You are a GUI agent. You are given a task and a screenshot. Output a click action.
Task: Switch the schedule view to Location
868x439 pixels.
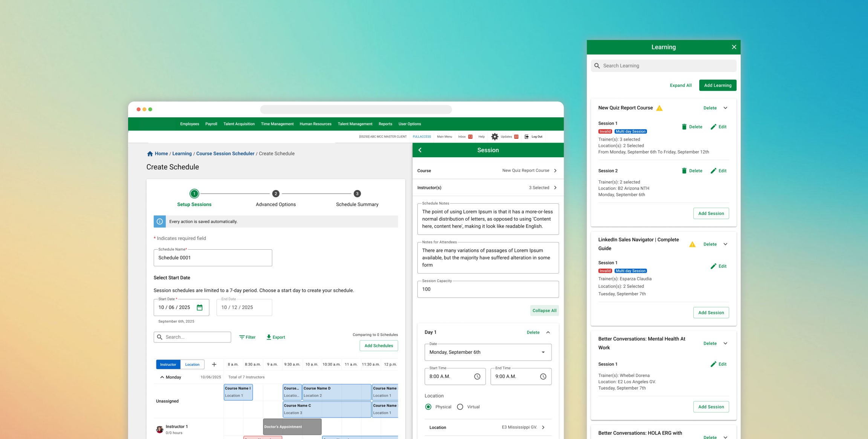[x=192, y=364]
